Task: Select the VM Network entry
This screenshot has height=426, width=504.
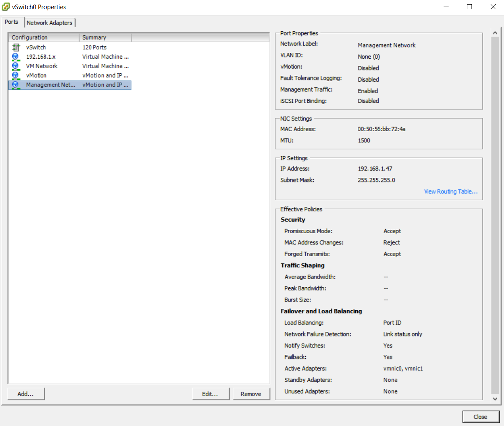Action: point(42,66)
